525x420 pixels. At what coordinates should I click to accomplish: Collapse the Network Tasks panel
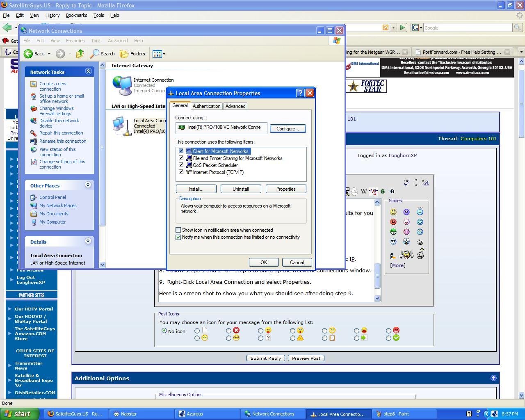tap(88, 71)
